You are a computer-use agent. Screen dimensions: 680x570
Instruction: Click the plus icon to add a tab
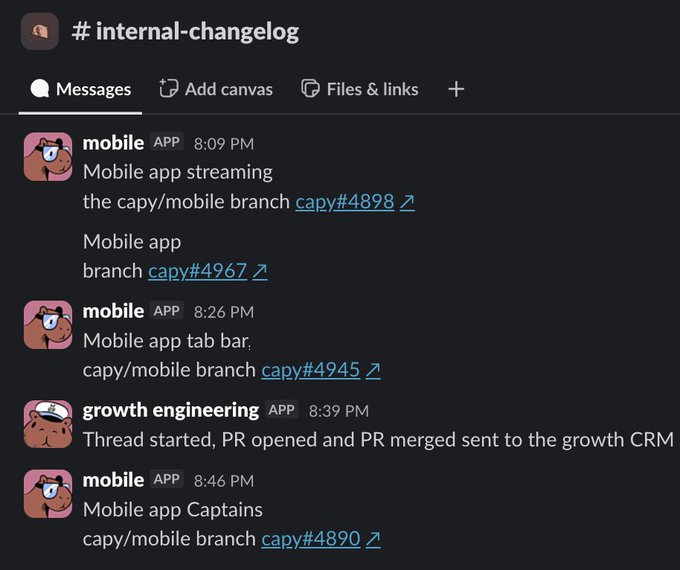(x=456, y=89)
